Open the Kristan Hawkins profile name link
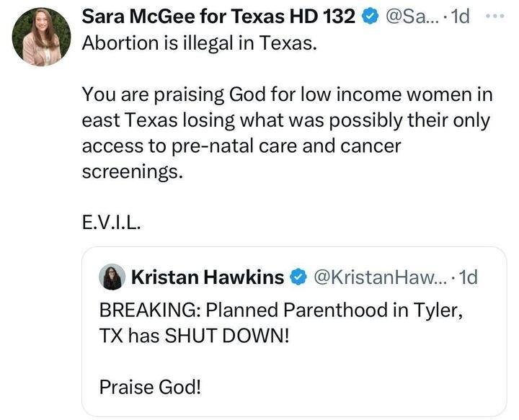The image size is (519, 420). (208, 277)
